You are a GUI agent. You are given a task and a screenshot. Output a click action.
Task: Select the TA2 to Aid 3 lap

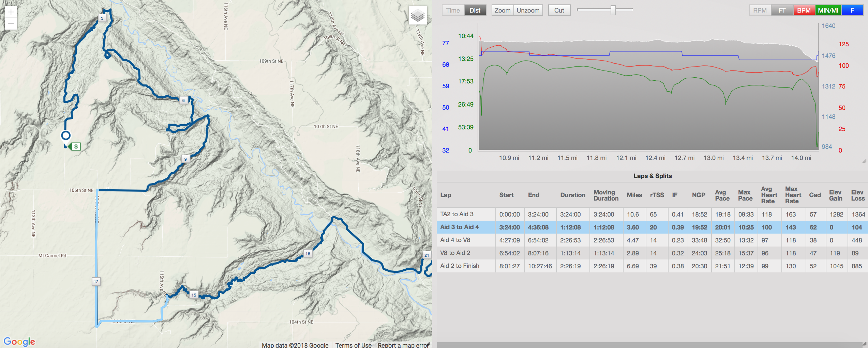click(x=652, y=214)
